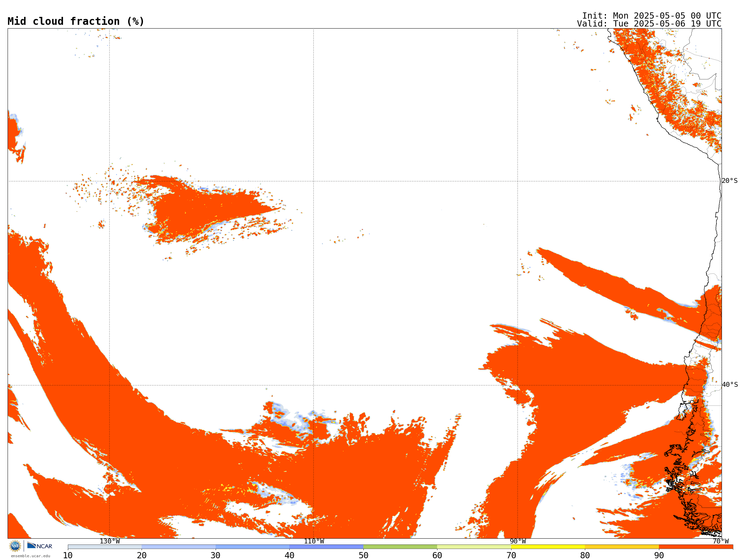Click the above-90 orange-red colorbar segment
This screenshot has width=744, height=560.
point(696,547)
